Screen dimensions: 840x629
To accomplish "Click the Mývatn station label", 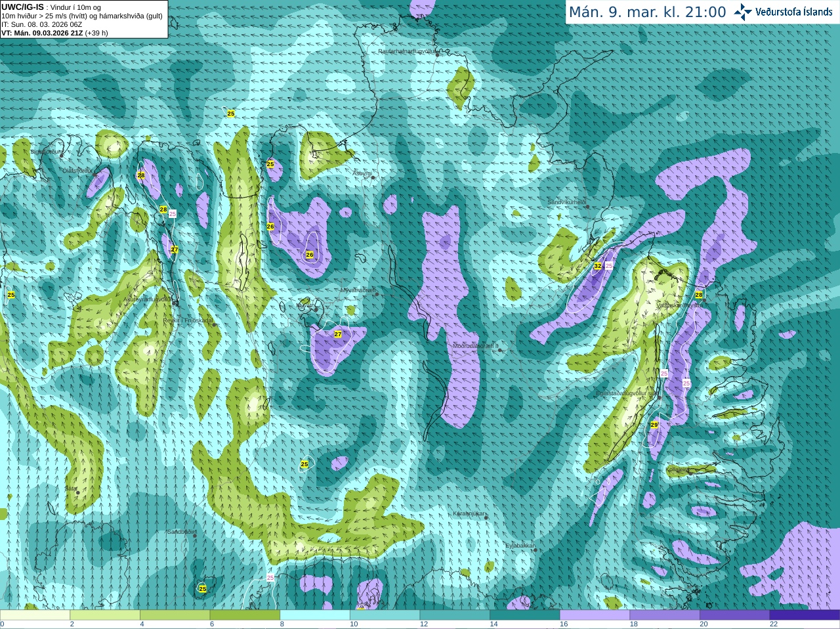I will click(305, 305).
